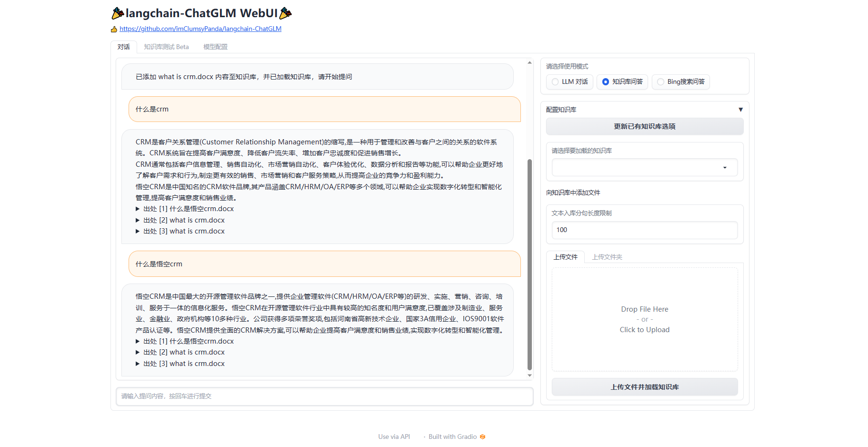Switch to the 上传文件夹 tab
Image resolution: width=868 pixels, height=447 pixels.
pyautogui.click(x=607, y=257)
